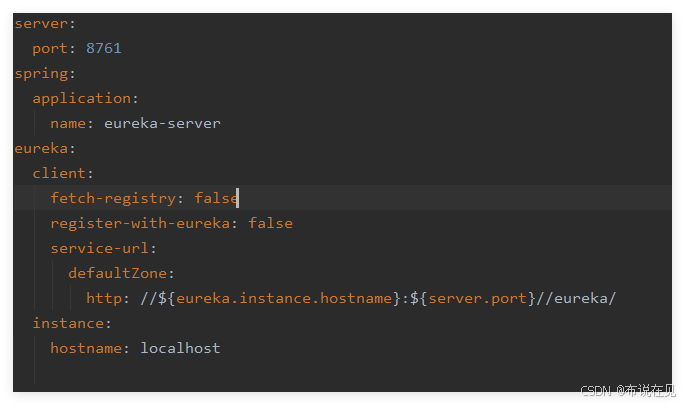Click the 'client:' key
Viewport: 685px width, 405px height.
click(x=63, y=173)
